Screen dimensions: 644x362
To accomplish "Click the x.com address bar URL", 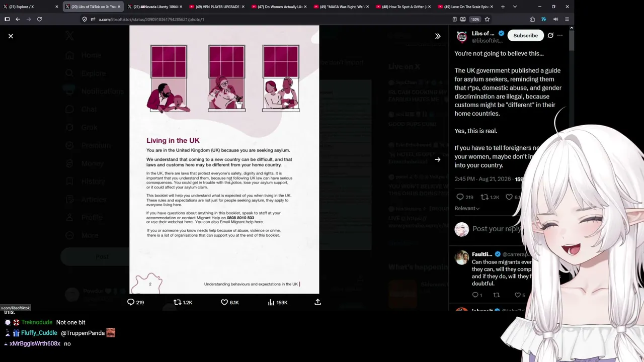I will [x=151, y=20].
